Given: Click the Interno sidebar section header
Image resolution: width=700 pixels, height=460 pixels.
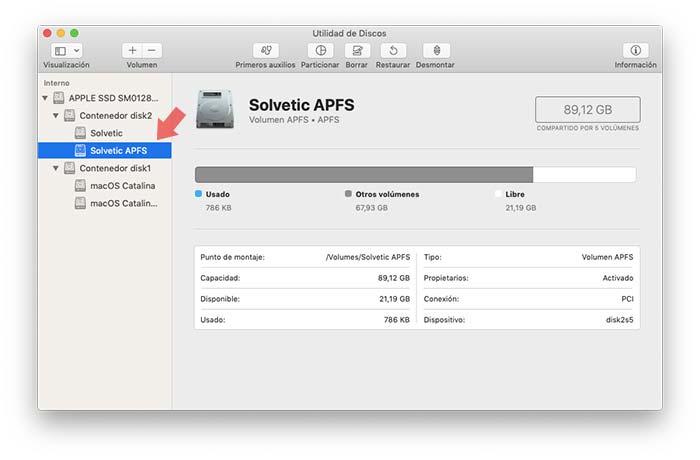Looking at the screenshot, I should click(57, 83).
